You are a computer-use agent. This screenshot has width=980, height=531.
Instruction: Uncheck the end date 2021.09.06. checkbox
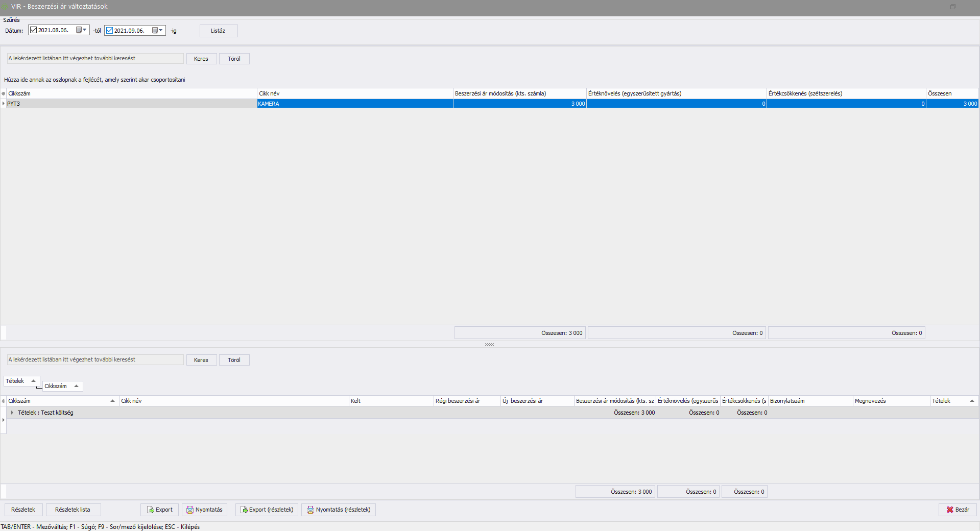[x=109, y=30]
